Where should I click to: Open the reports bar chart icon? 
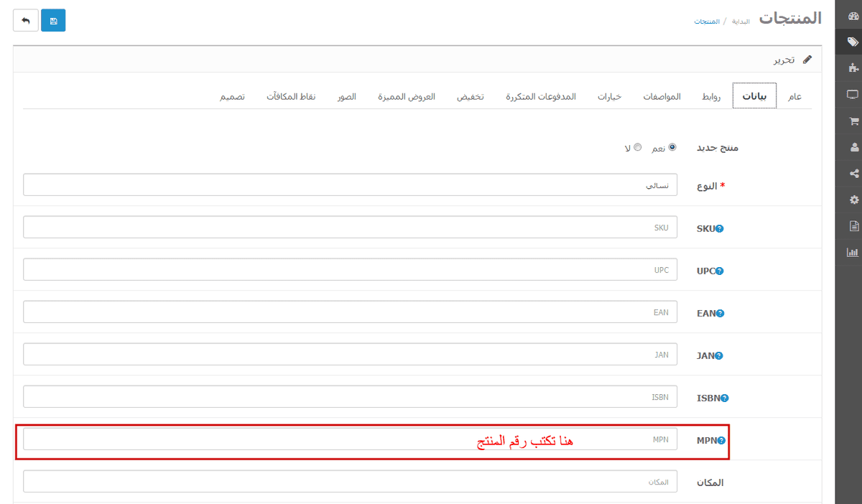click(x=853, y=252)
